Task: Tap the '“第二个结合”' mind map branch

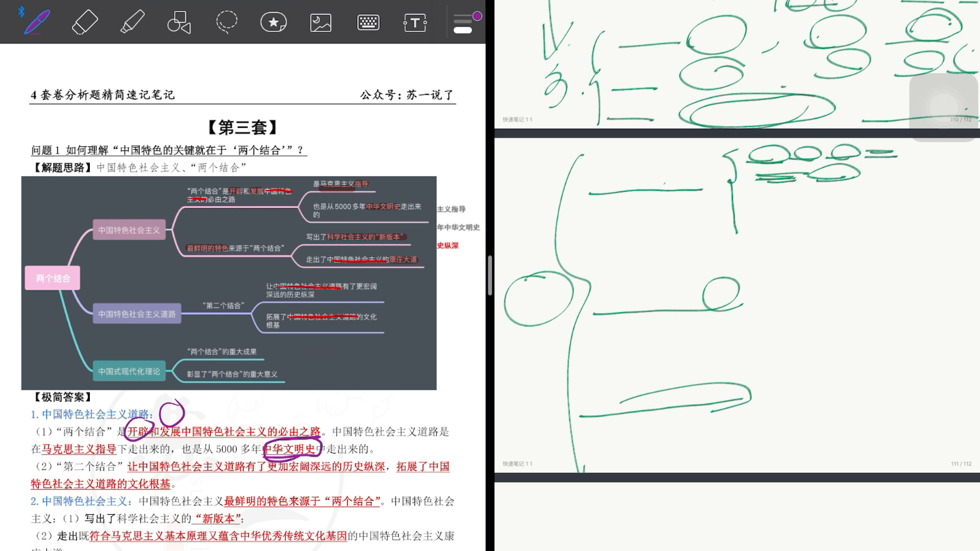Action: coord(223,305)
